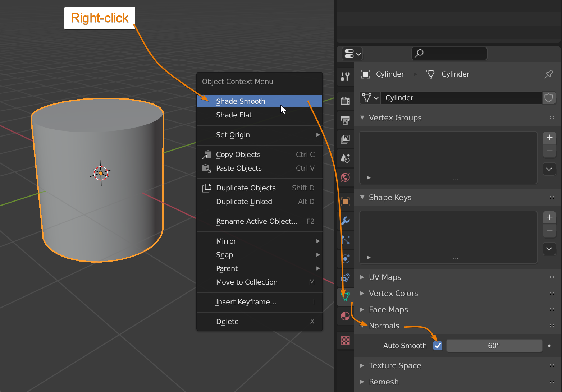Viewport: 562px width, 392px height.
Task: Toggle the fake user shield button
Action: tap(549, 98)
